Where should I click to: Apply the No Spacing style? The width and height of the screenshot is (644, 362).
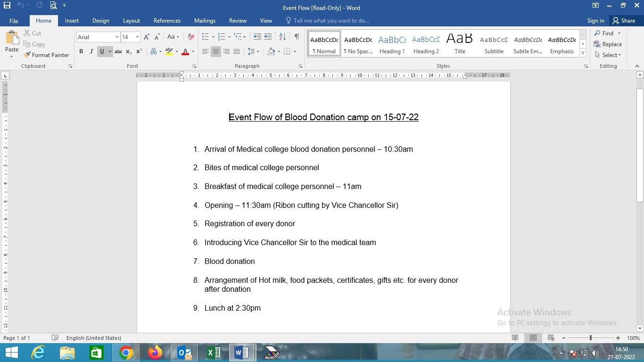click(x=358, y=44)
